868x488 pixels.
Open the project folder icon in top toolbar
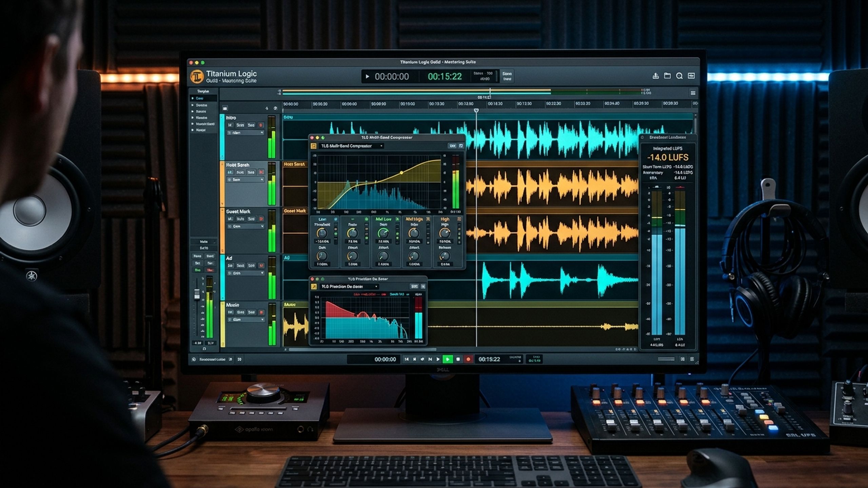pyautogui.click(x=667, y=76)
